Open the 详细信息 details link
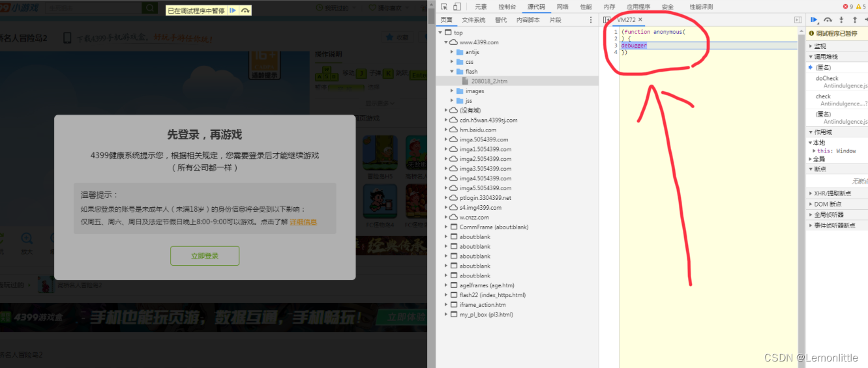Screen dimensions: 868x368 (303, 222)
